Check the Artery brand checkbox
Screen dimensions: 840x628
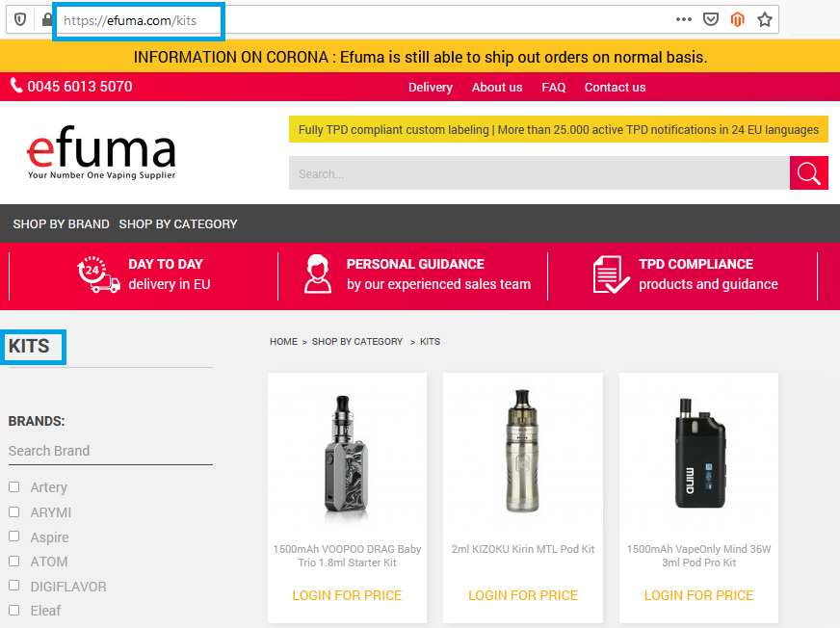(x=14, y=487)
